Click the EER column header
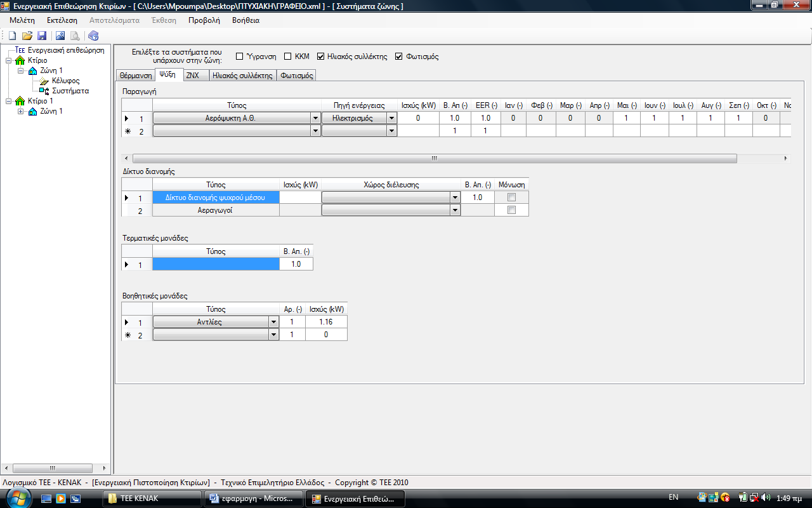 (485, 105)
